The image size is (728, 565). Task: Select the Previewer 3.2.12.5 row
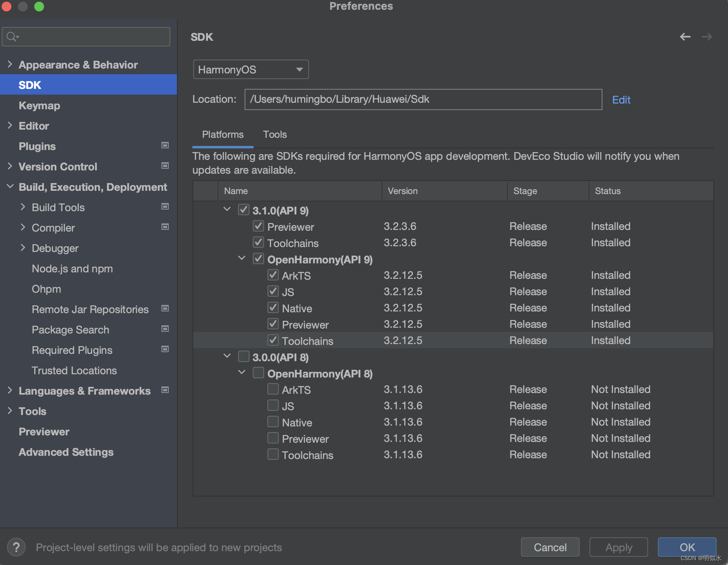453,324
